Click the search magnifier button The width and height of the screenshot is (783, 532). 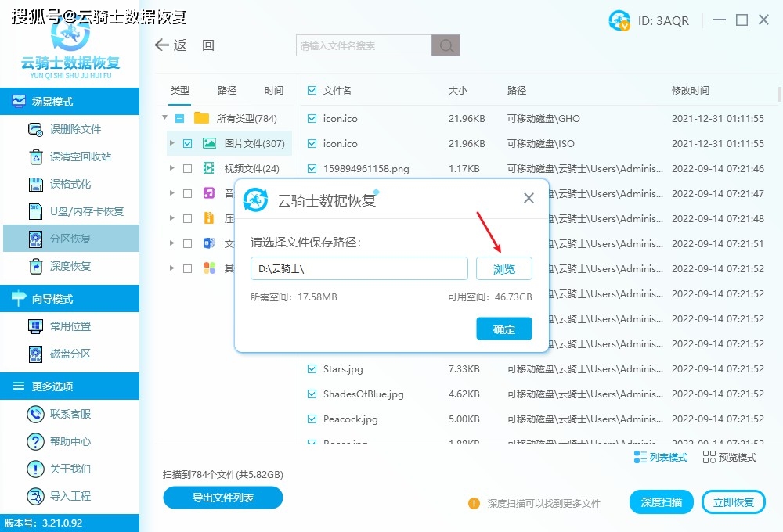click(446, 46)
